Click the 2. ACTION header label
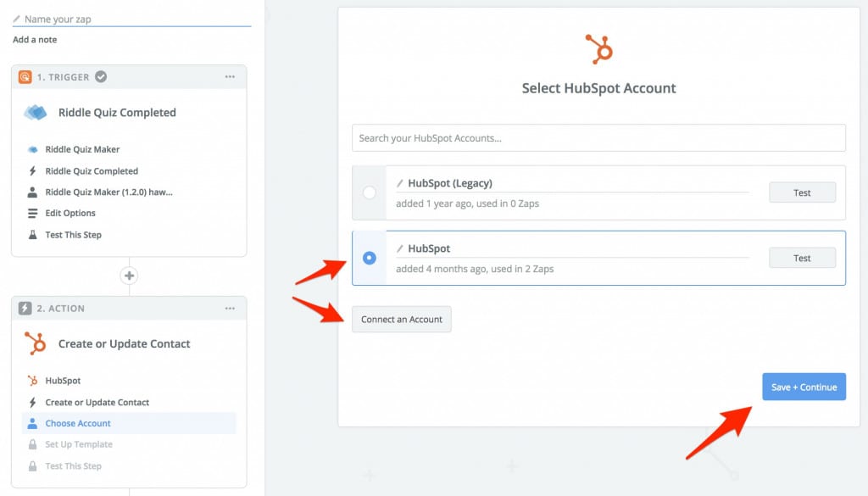868x496 pixels. click(61, 309)
